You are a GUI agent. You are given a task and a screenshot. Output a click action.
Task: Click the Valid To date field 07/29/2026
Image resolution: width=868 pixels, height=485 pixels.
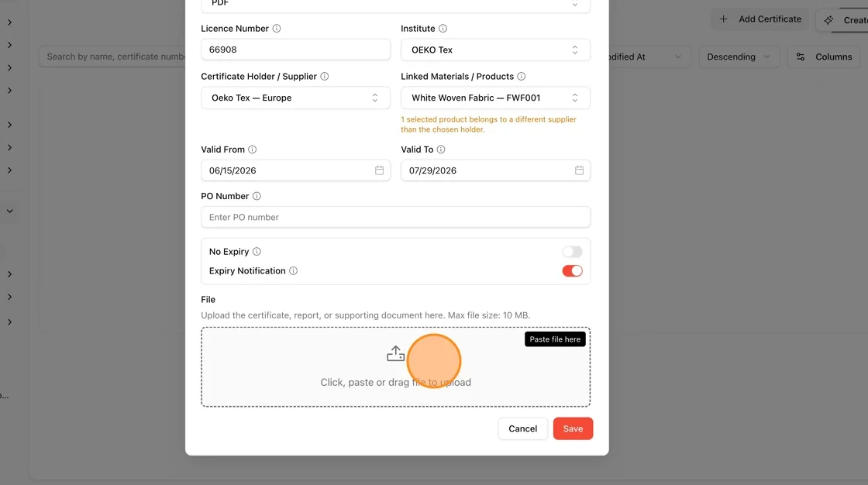click(495, 170)
